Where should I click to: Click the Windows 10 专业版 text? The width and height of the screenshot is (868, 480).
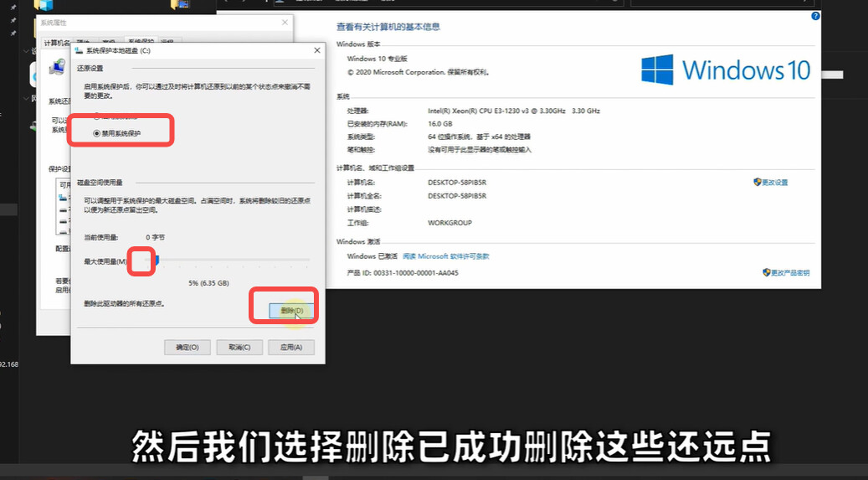point(377,59)
